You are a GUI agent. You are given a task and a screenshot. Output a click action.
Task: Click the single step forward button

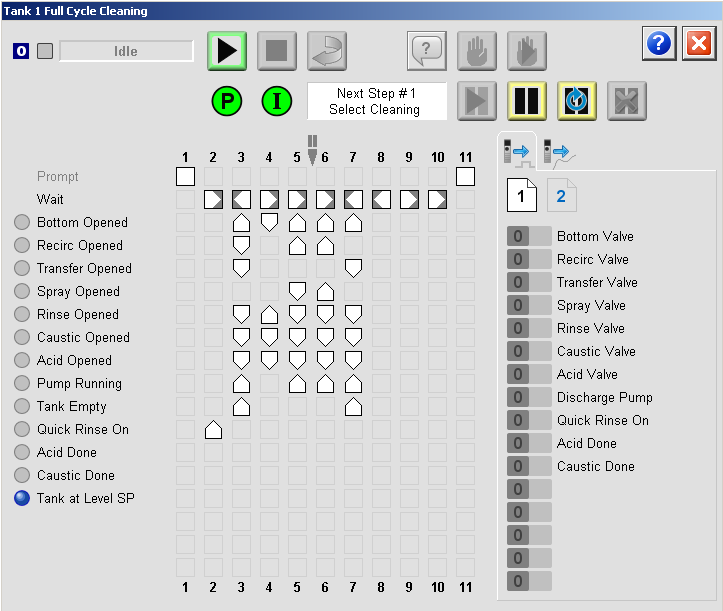click(477, 101)
